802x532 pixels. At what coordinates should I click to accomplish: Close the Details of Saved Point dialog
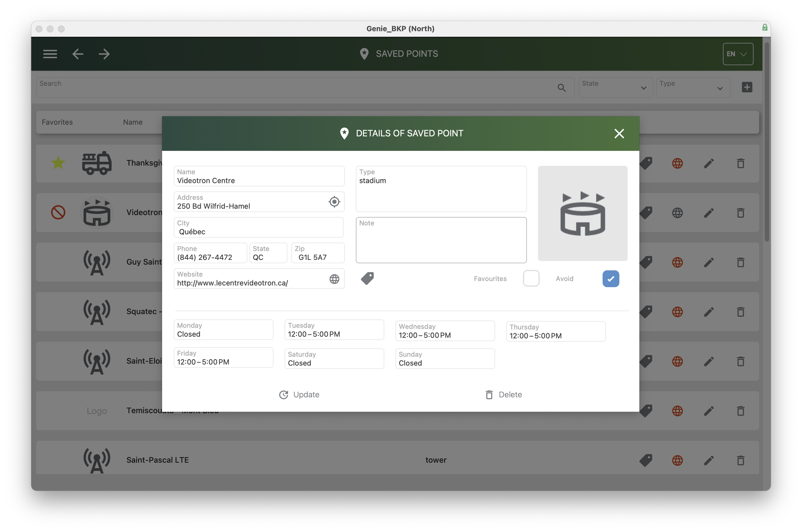point(619,134)
